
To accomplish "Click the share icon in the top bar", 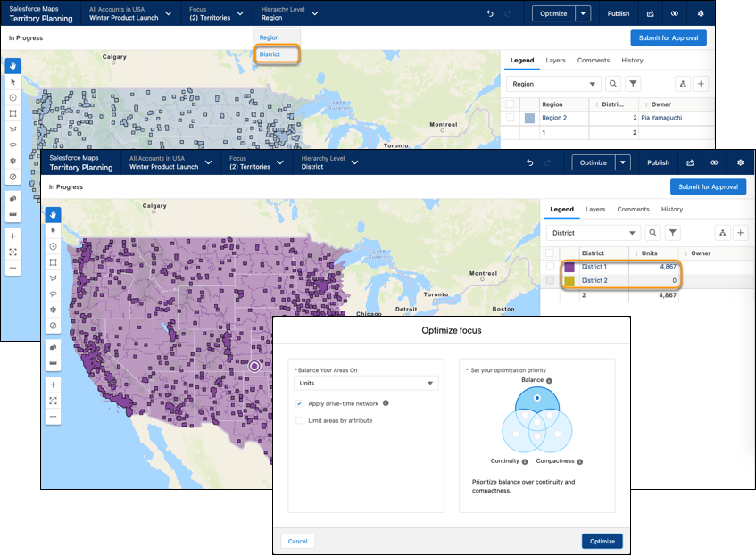I will coord(689,163).
